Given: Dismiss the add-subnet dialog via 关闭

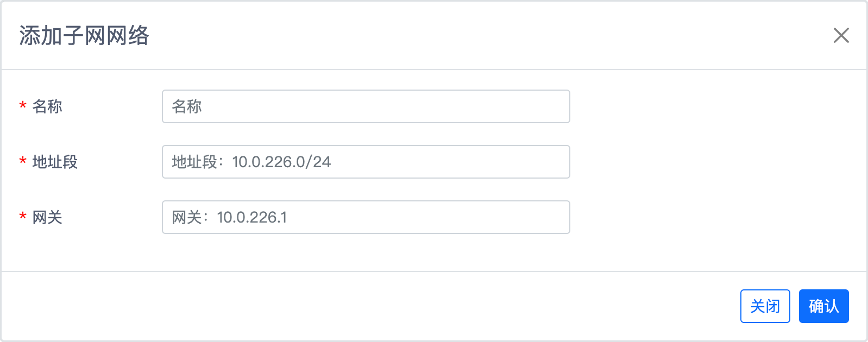Looking at the screenshot, I should coord(765,306).
